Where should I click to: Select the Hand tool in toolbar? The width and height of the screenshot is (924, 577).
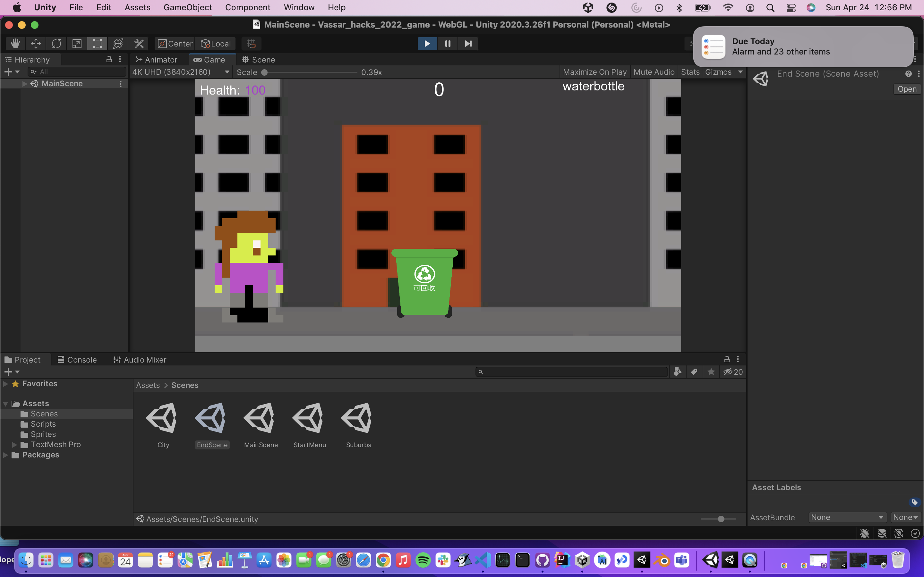click(15, 44)
